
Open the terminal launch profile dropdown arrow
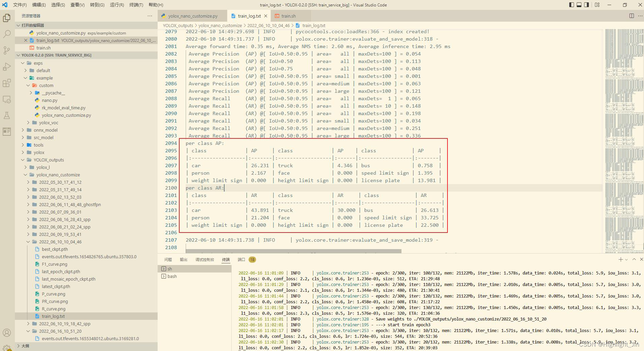(x=626, y=260)
